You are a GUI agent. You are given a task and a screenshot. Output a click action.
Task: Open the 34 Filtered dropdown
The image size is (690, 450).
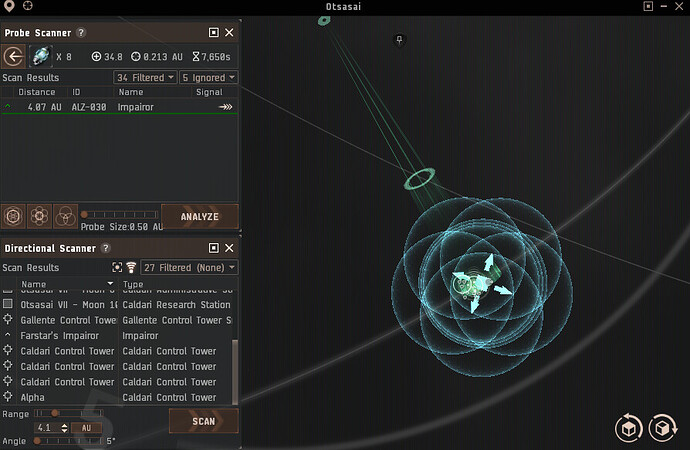tap(145, 77)
